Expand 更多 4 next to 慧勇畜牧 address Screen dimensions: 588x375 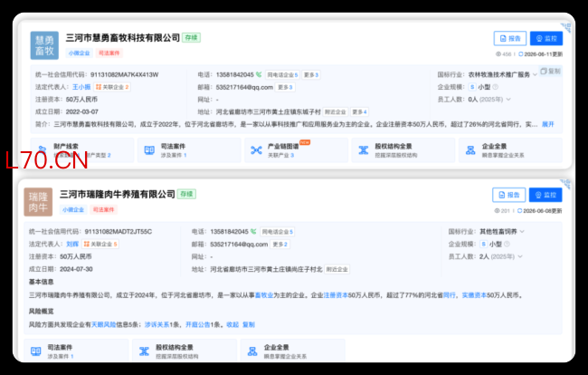point(360,111)
